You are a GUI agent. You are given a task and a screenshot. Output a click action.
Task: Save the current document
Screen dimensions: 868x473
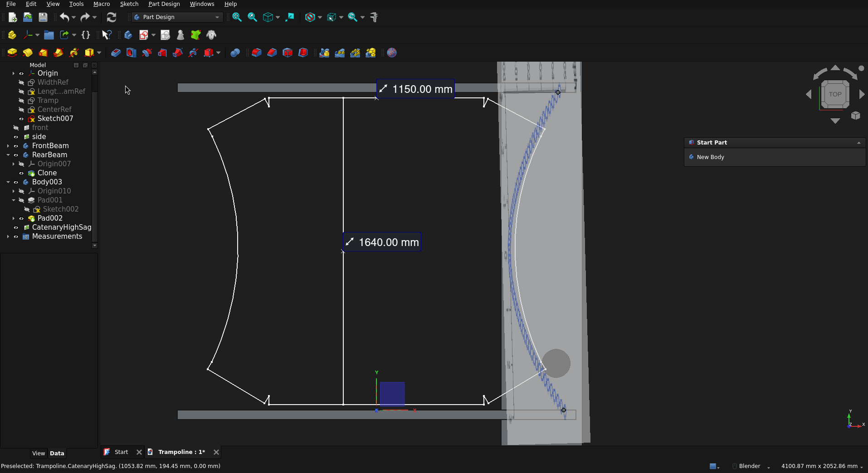(x=43, y=17)
